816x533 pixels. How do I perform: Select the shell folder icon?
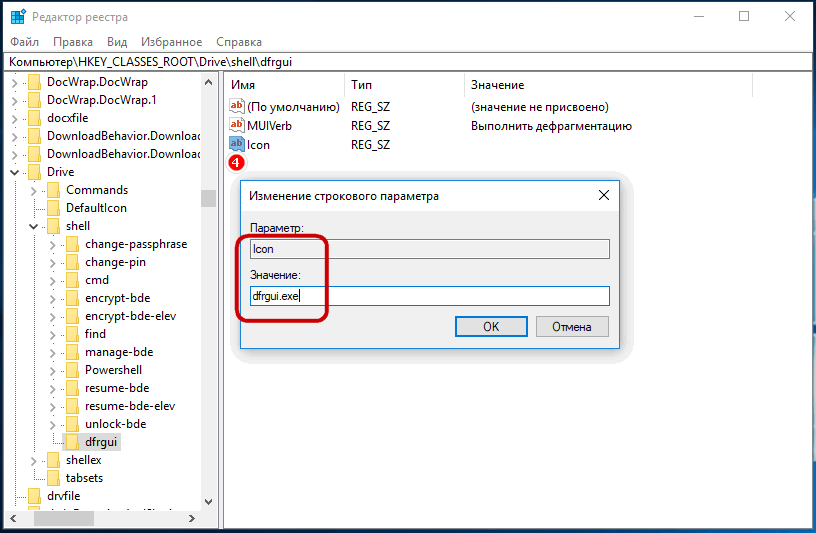[x=54, y=226]
